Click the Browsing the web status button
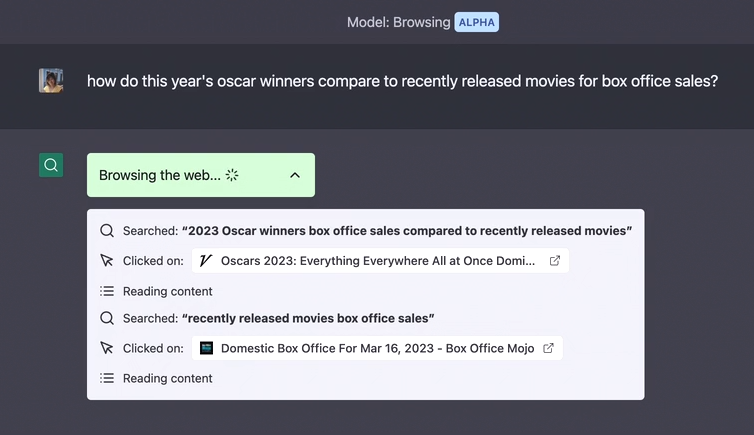The height and width of the screenshot is (435, 754). click(x=201, y=175)
